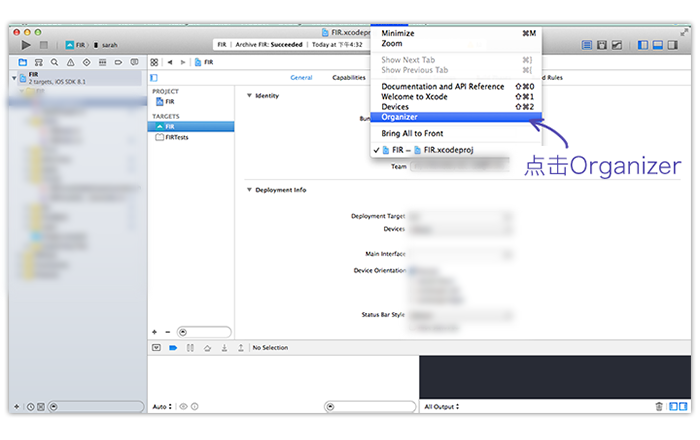
Task: Open the Issue navigator warning icon
Action: 71,62
